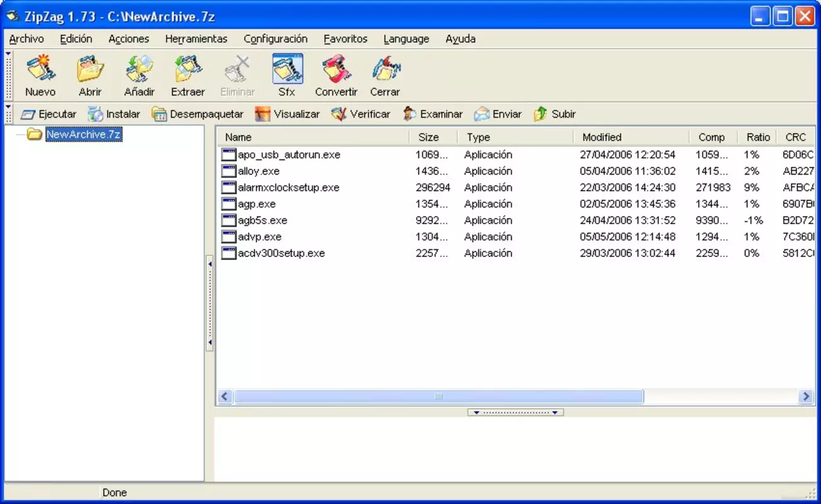
Task: Open the Acciones menu
Action: [129, 39]
